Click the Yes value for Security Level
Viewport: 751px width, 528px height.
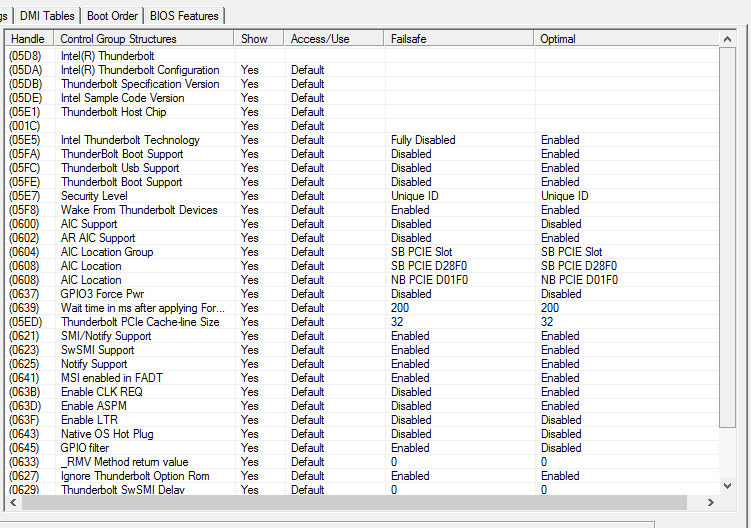coord(250,195)
